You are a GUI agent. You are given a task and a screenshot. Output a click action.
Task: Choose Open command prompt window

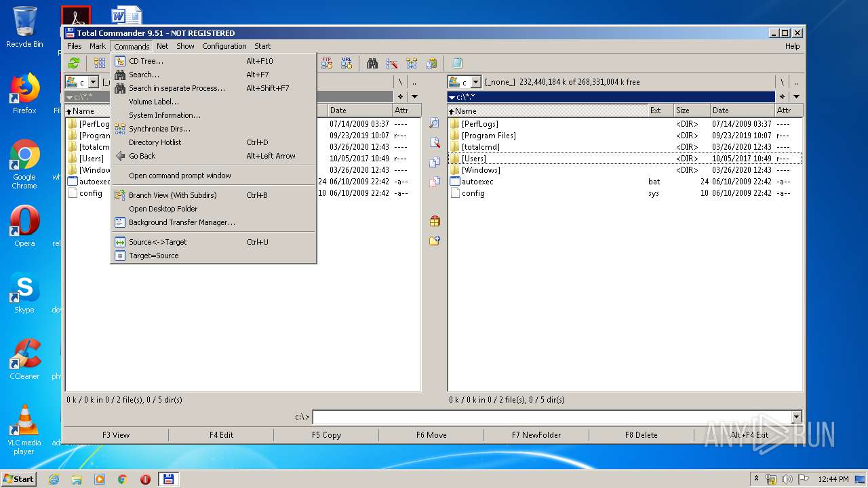(214, 176)
